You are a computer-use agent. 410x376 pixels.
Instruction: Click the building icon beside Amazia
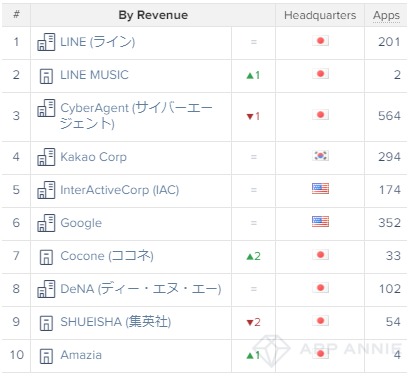(46, 356)
